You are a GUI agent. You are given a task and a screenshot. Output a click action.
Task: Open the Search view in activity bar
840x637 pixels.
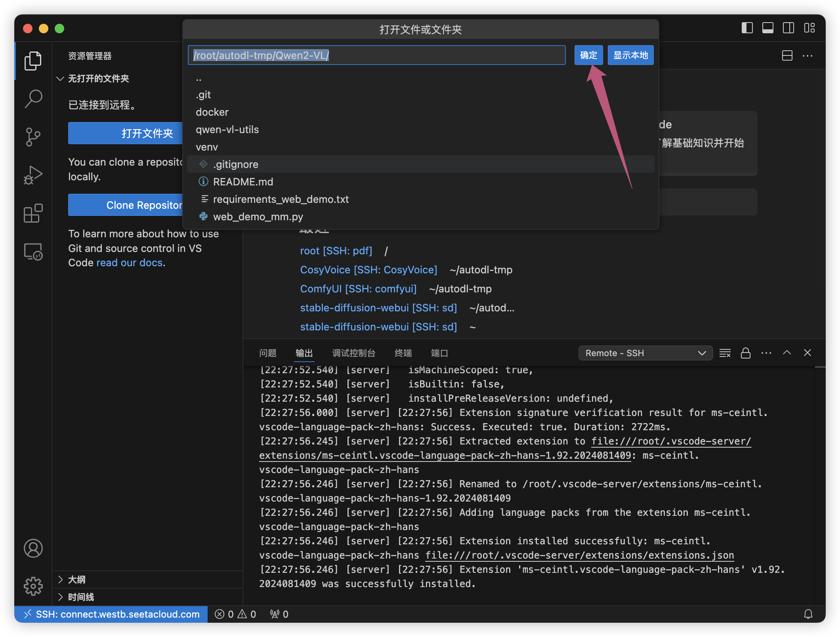[33, 99]
